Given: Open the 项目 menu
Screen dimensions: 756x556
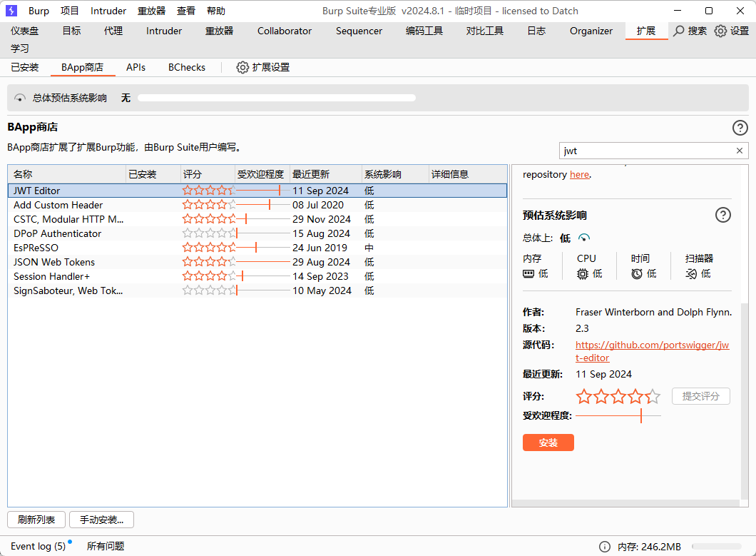Looking at the screenshot, I should [69, 11].
